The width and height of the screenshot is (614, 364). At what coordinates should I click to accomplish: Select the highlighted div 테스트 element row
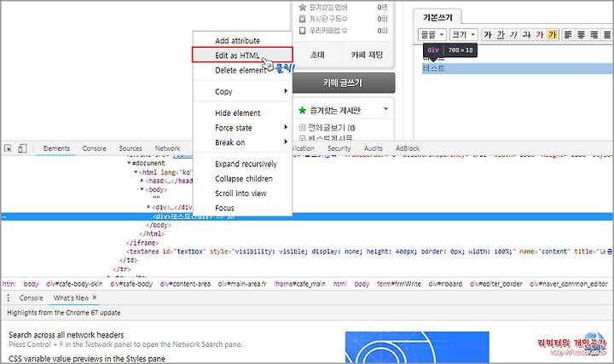pyautogui.click(x=307, y=217)
